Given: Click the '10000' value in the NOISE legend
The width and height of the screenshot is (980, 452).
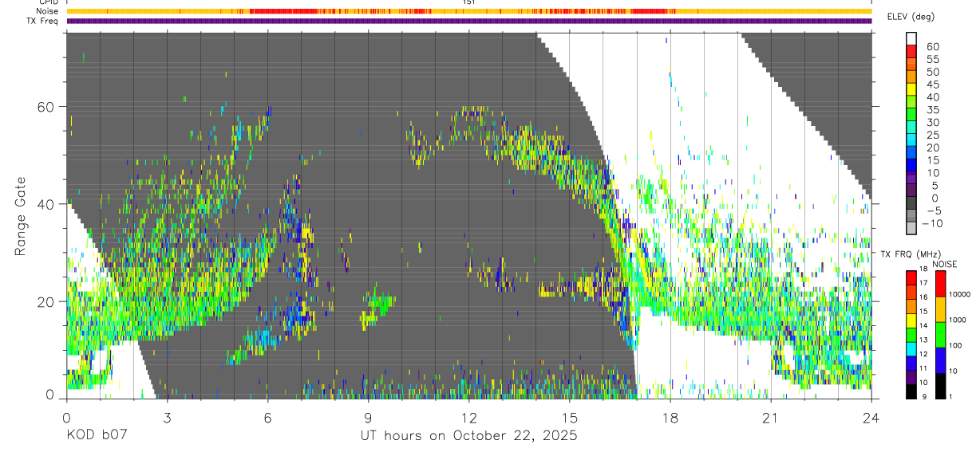Looking at the screenshot, I should 959,294.
